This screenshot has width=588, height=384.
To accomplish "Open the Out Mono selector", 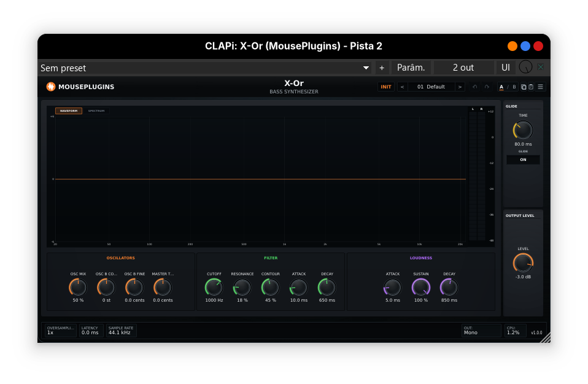I will 481,331.
